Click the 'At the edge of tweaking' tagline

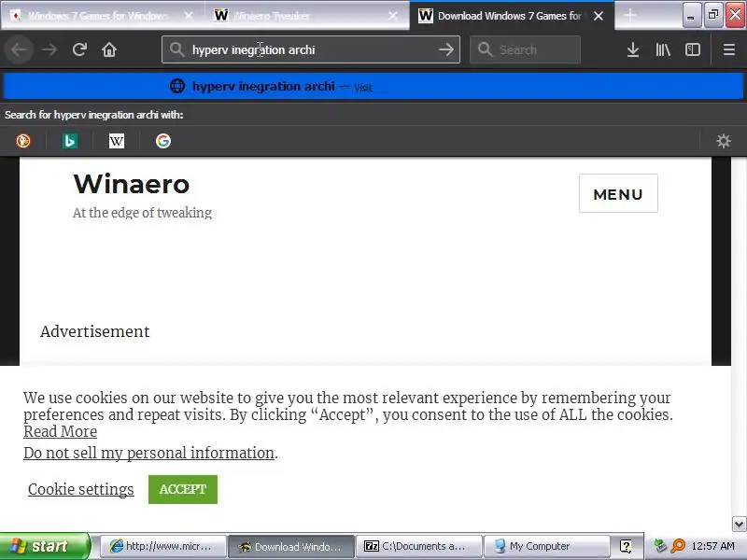[142, 213]
